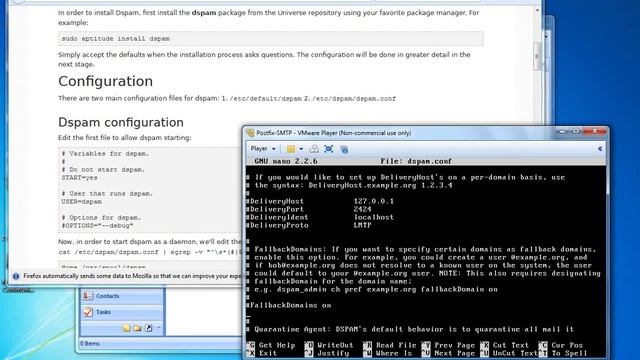
Task: Click the 'Quarantine Agent' comment line in nano
Action: [x=410, y=329]
